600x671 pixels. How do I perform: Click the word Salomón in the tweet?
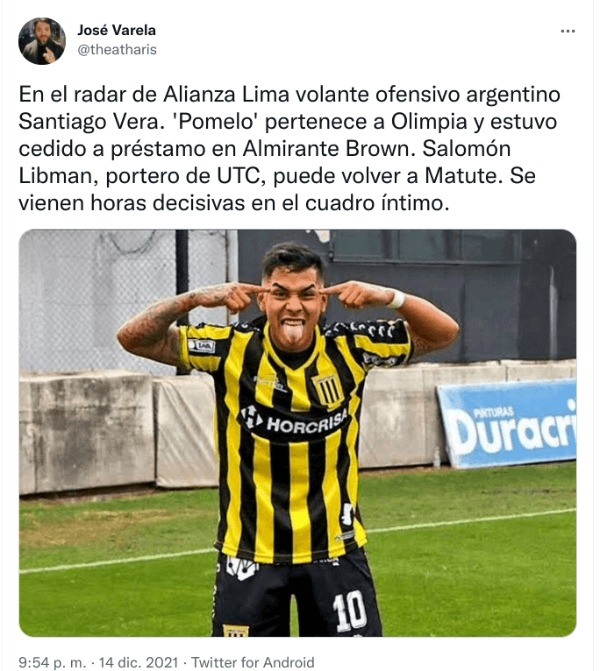click(x=466, y=149)
